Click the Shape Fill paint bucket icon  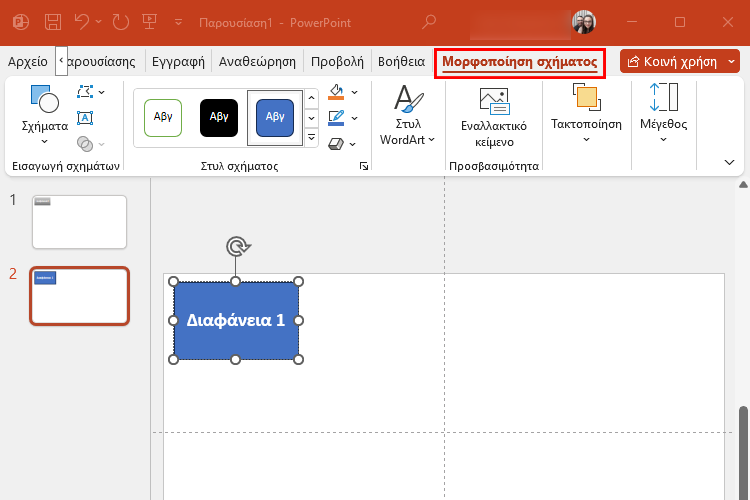point(336,91)
